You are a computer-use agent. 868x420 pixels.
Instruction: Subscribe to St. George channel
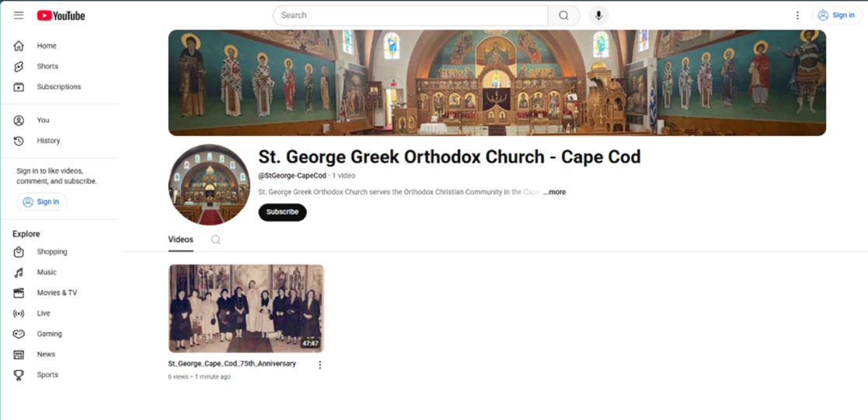point(282,212)
